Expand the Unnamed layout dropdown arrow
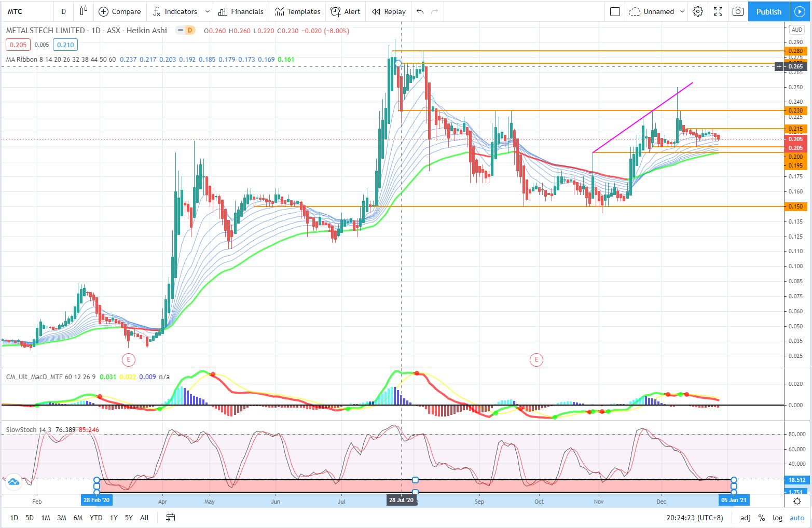The image size is (812, 528). pos(682,11)
